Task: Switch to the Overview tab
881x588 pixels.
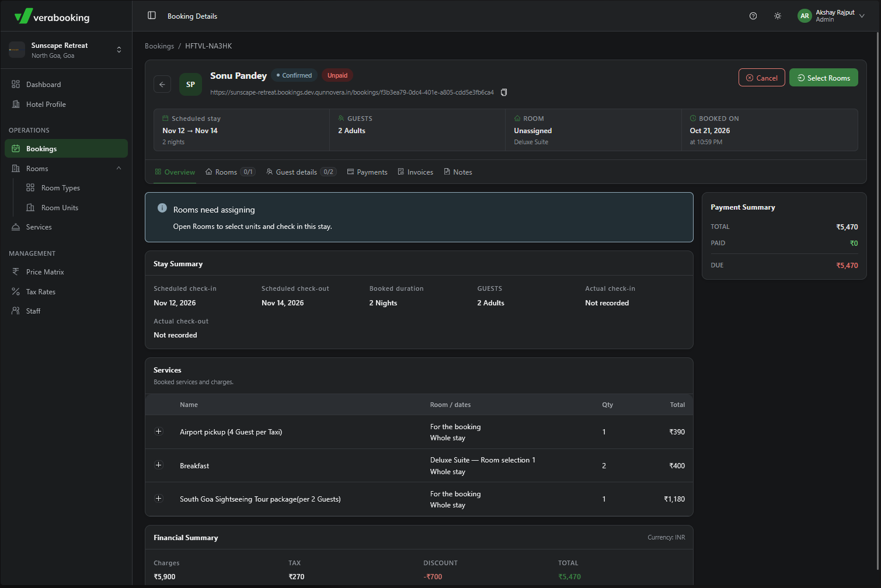Action: (175, 172)
